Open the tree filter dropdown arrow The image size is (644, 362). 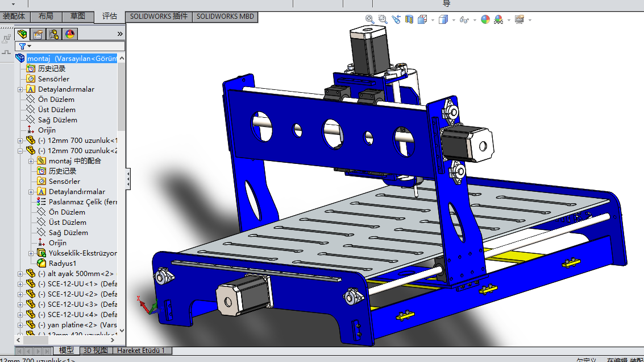[x=29, y=46]
